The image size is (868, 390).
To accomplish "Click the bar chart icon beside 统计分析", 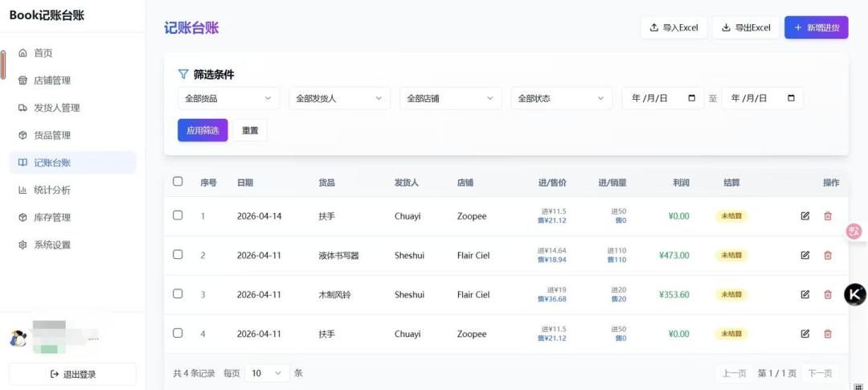I will [x=23, y=190].
